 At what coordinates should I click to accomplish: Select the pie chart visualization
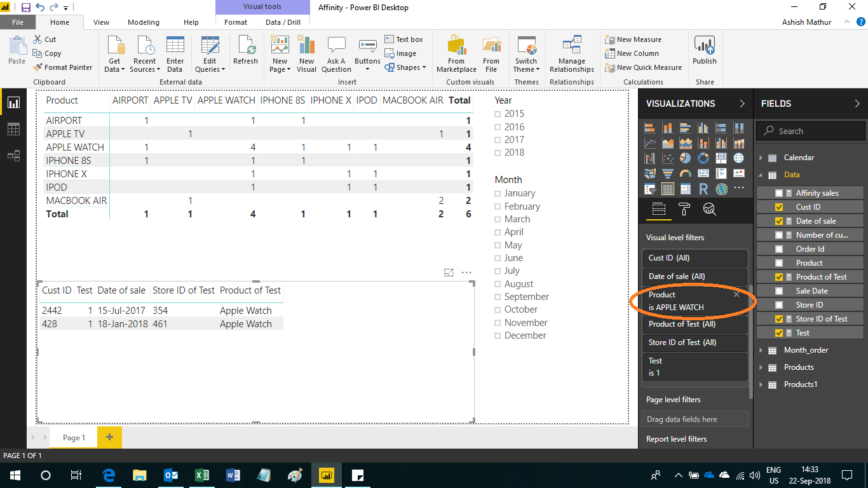click(x=686, y=158)
